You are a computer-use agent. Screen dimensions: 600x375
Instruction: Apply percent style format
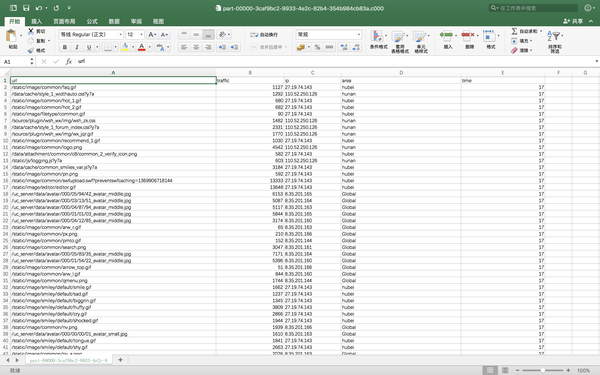(317, 47)
